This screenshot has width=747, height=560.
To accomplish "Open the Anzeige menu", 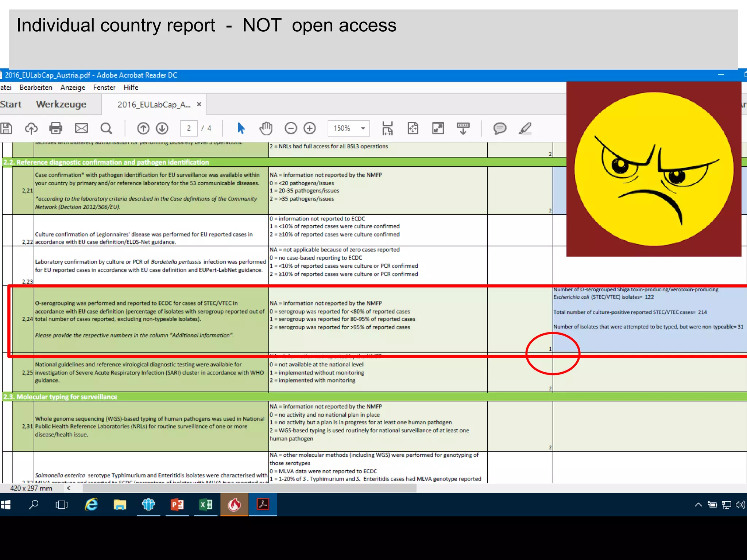I will tap(73, 87).
